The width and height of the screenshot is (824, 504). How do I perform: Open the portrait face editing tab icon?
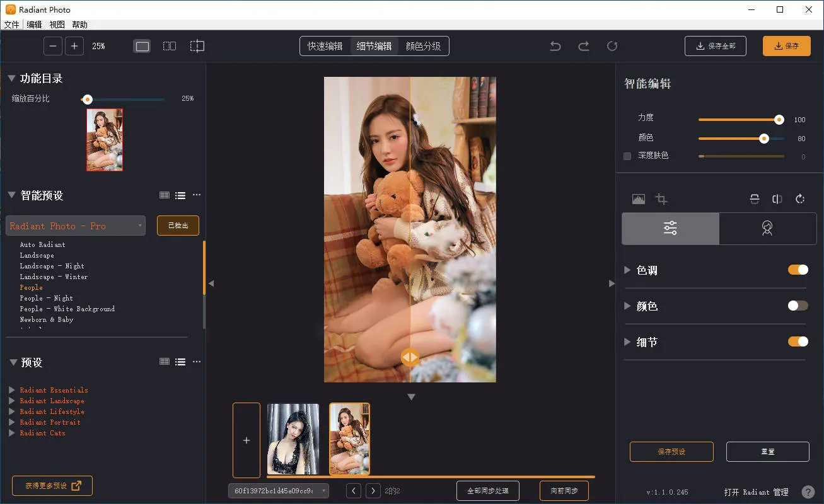click(767, 228)
